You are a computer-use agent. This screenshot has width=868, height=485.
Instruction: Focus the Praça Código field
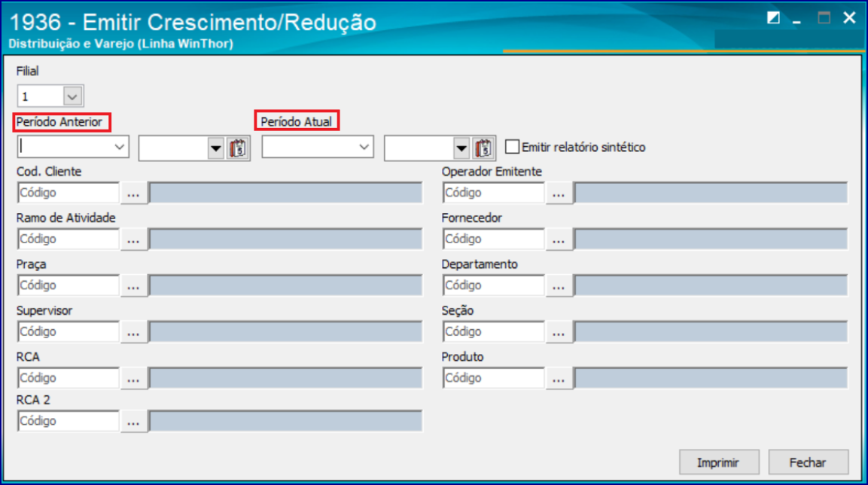(x=68, y=285)
